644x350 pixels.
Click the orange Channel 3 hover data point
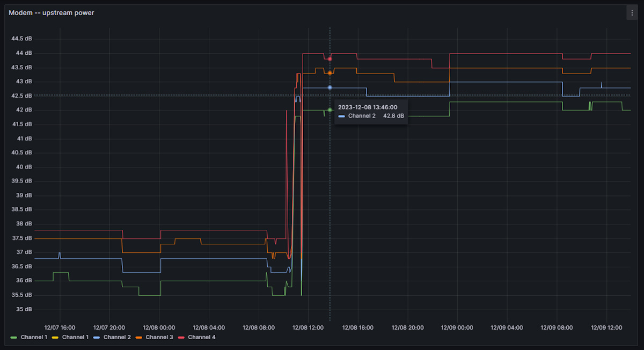tap(330, 72)
